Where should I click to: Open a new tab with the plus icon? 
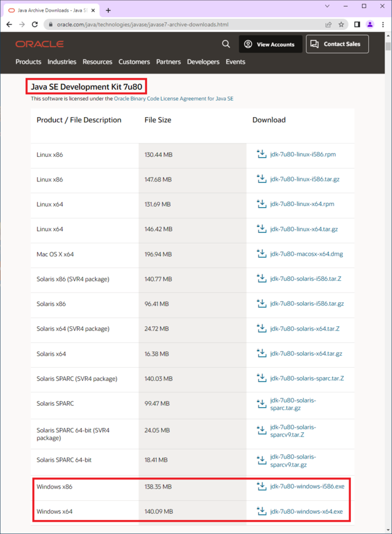click(x=108, y=10)
